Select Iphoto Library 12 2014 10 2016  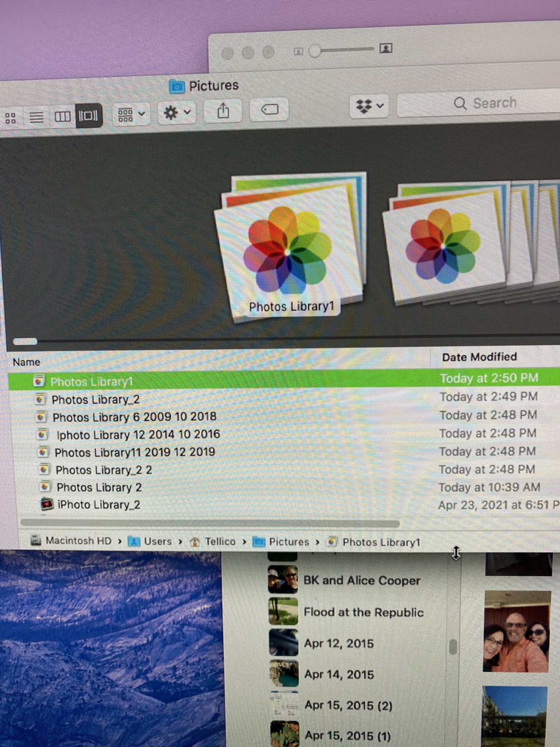pyautogui.click(x=284, y=434)
